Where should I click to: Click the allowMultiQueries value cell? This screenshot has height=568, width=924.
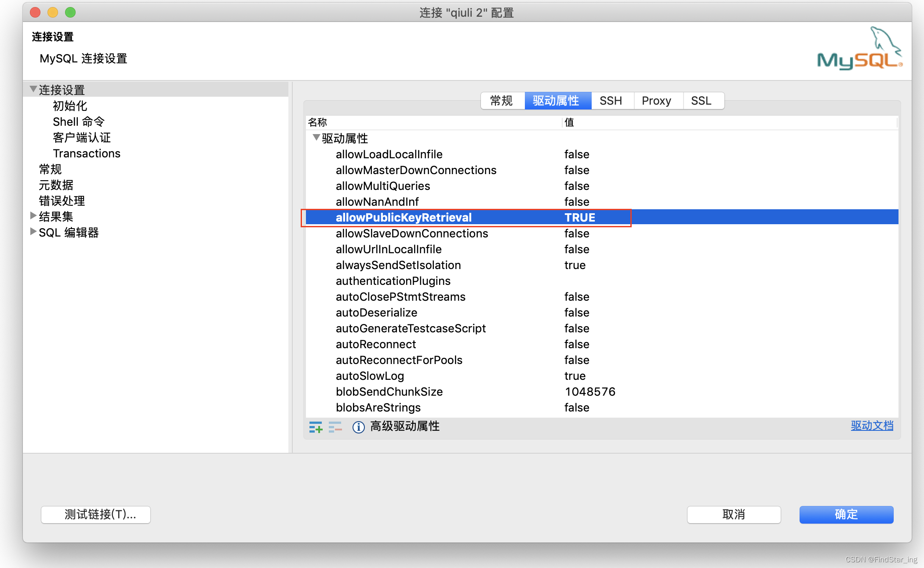[577, 186]
